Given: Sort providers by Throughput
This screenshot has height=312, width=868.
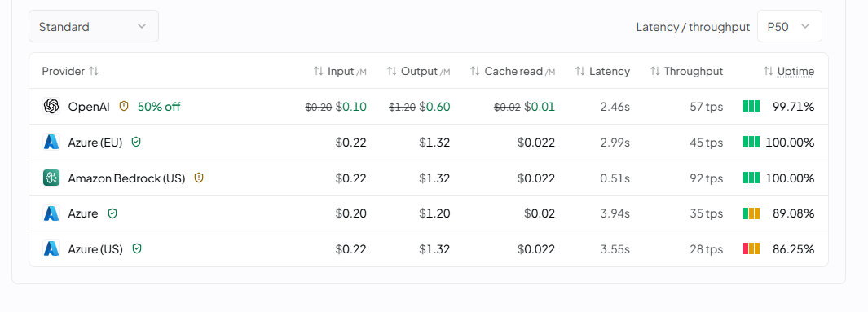Looking at the screenshot, I should tap(686, 71).
